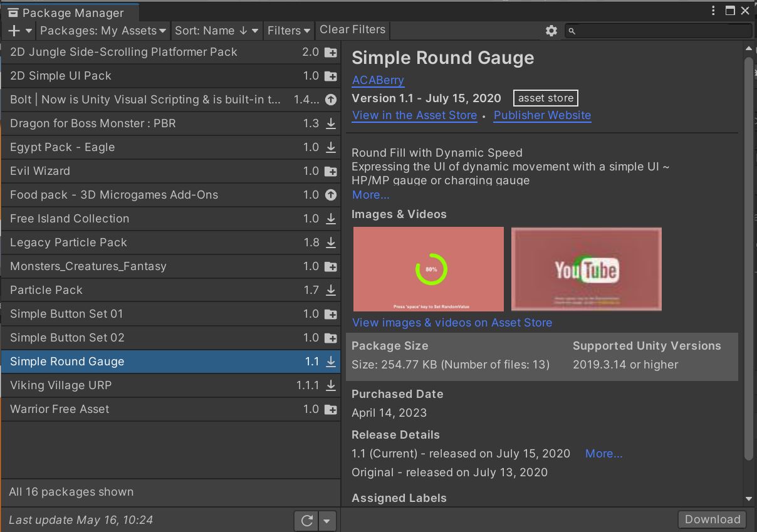
Task: Click View images & videos on Asset Store
Action: (452, 323)
